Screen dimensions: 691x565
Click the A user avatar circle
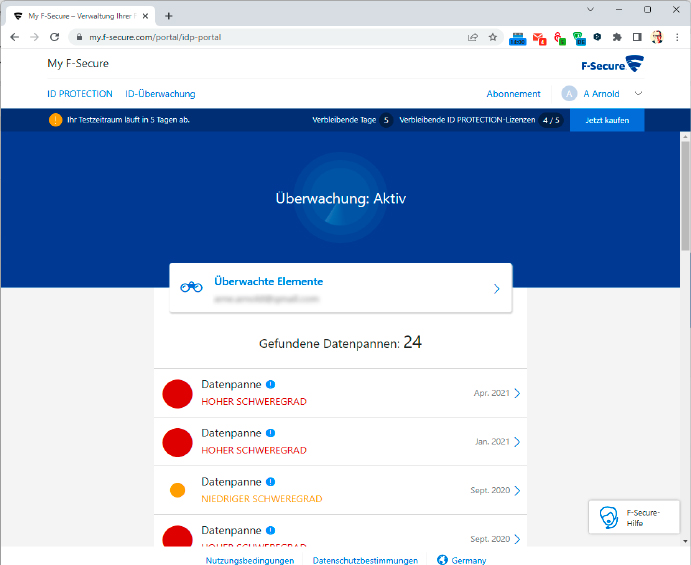click(569, 93)
